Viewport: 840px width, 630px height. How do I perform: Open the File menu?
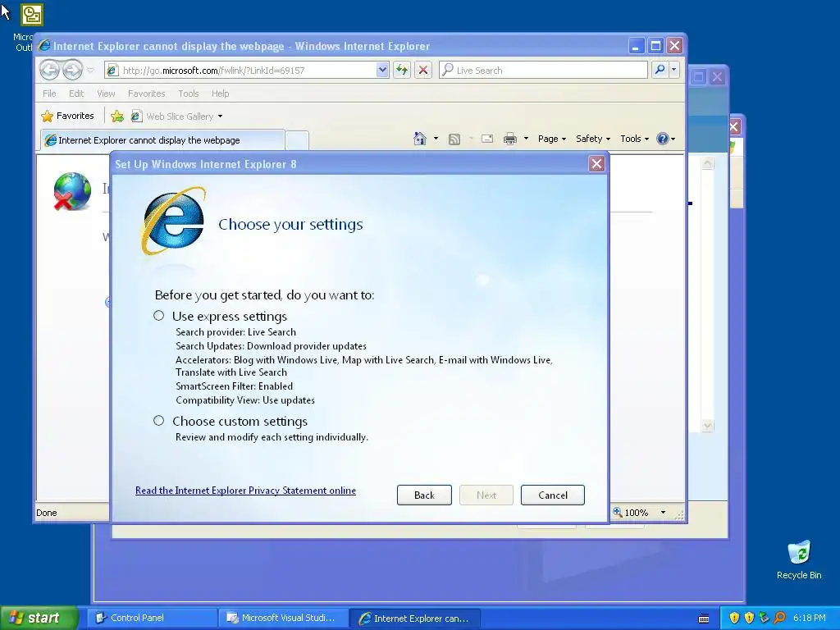point(49,94)
